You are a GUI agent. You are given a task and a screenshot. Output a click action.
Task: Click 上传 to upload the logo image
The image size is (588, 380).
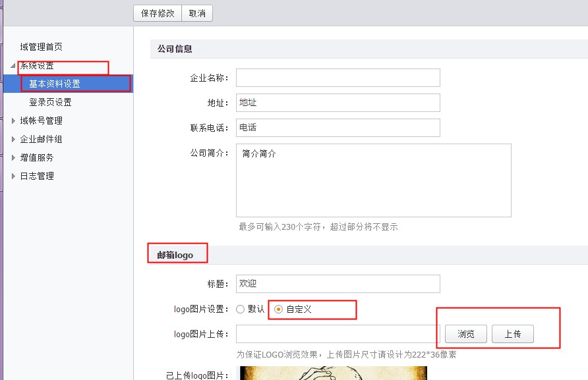[513, 334]
